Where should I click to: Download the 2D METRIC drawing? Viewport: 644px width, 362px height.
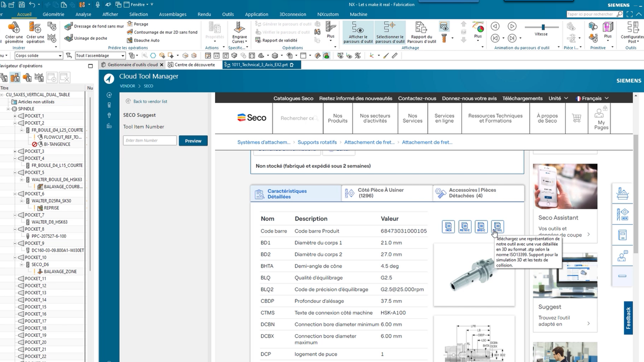point(465,227)
